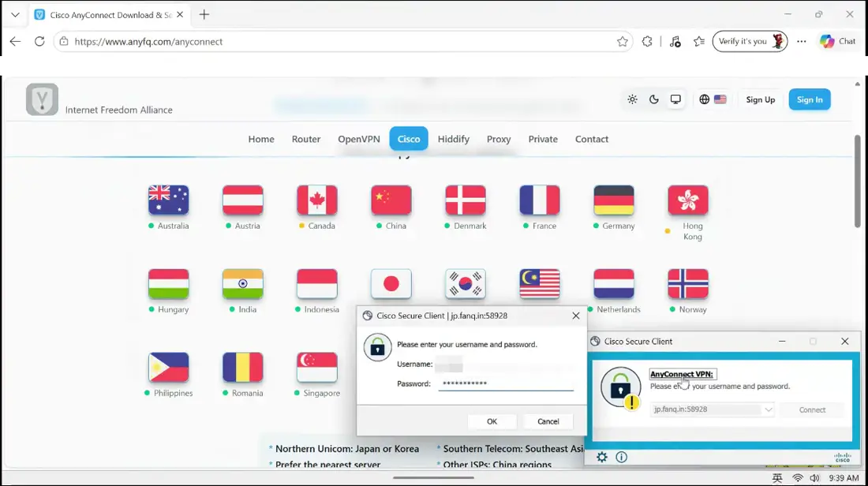Pick the Japan flag server
This screenshot has width=868, height=486.
coord(391,283)
